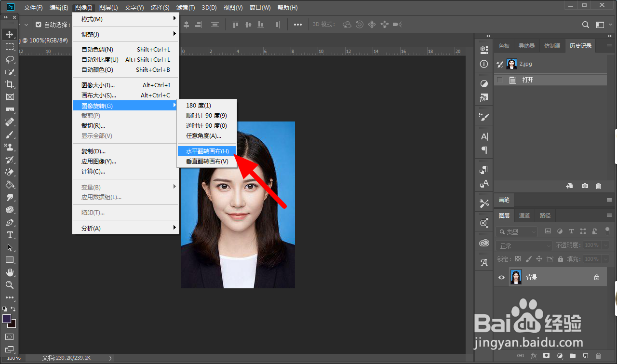Select the Lasso tool
The height and width of the screenshot is (364, 617).
coord(9,59)
